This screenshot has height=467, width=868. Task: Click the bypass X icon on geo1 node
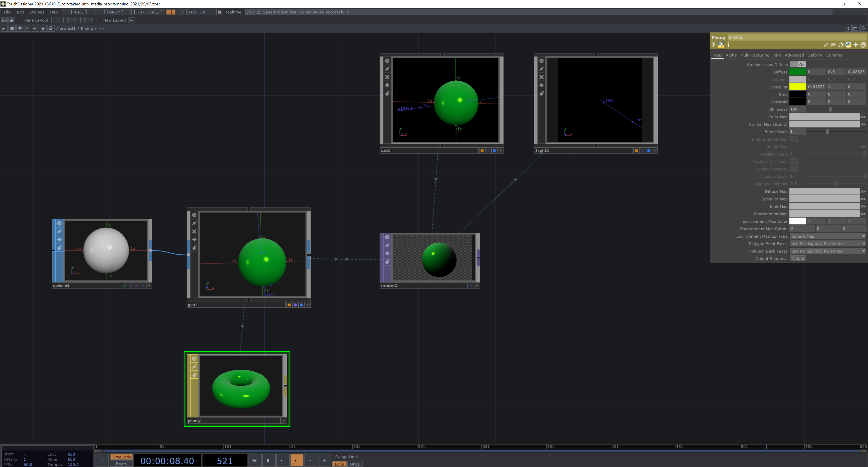click(194, 231)
